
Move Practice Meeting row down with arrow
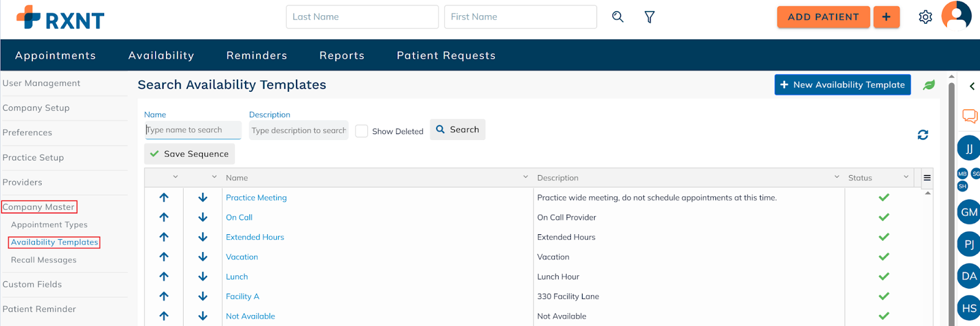point(203,198)
